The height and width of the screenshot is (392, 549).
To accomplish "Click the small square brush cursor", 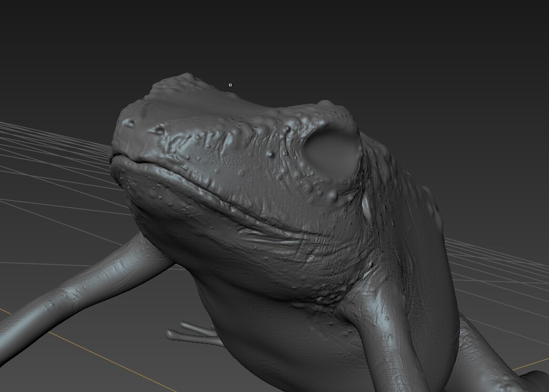I will 229,84.
